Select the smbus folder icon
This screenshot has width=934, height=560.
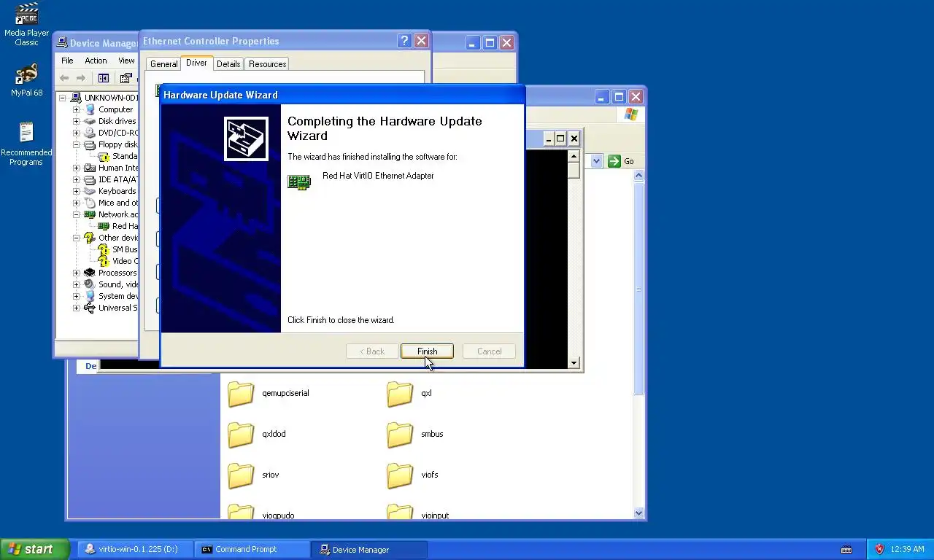[x=400, y=435]
